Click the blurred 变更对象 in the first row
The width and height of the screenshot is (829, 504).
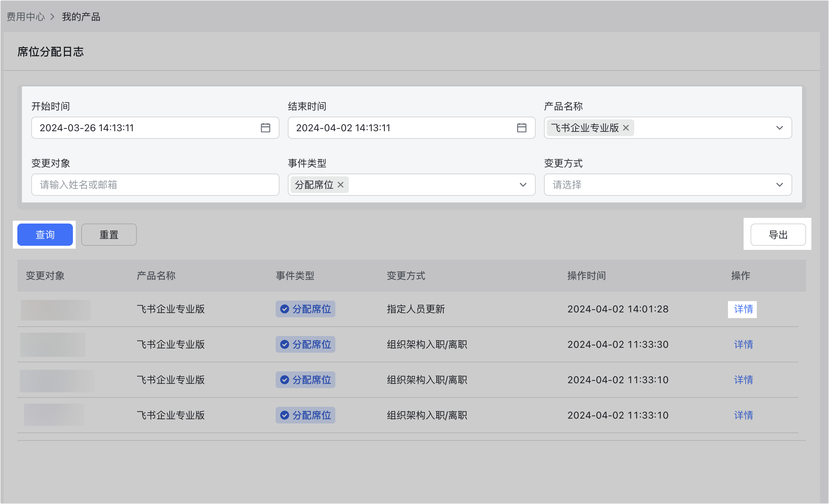tap(56, 310)
